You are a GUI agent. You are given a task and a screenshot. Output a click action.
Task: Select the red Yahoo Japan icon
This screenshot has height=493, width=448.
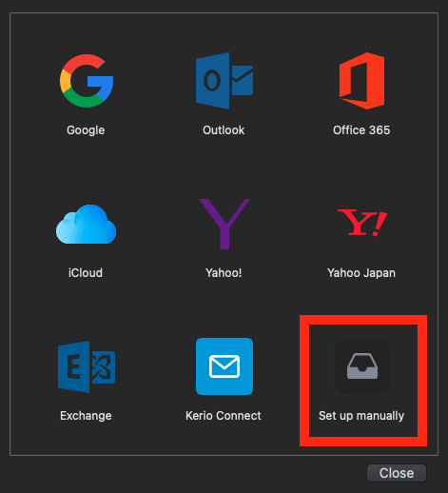(x=362, y=223)
